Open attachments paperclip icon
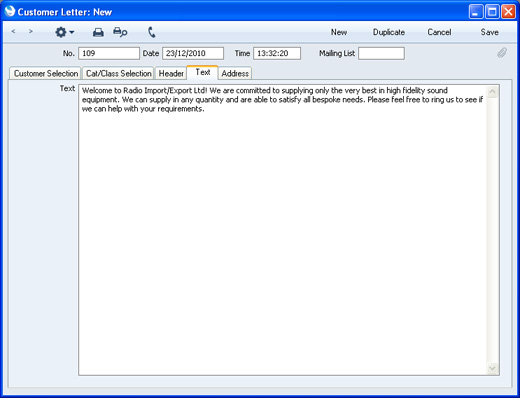520x398 pixels. [502, 53]
